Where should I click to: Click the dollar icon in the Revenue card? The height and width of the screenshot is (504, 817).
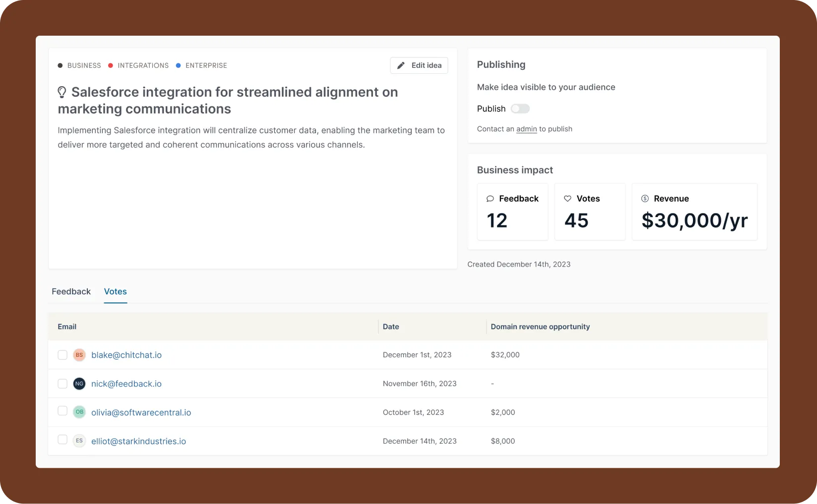(644, 198)
